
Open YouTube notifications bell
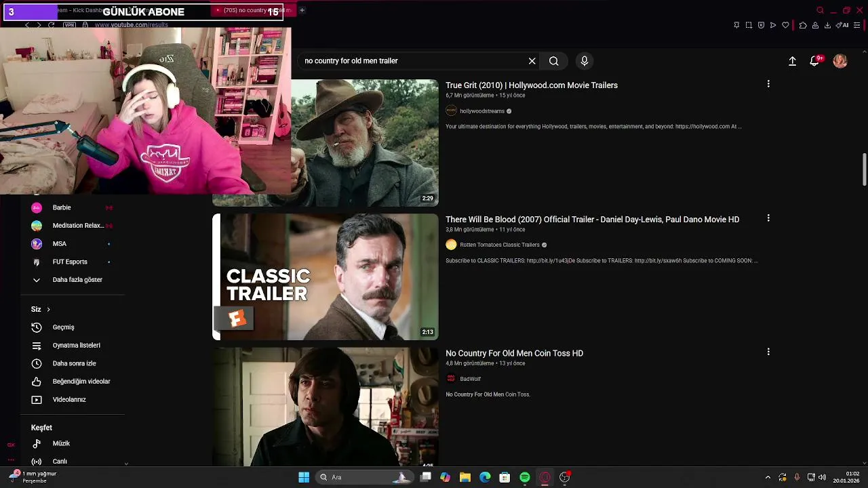point(814,61)
